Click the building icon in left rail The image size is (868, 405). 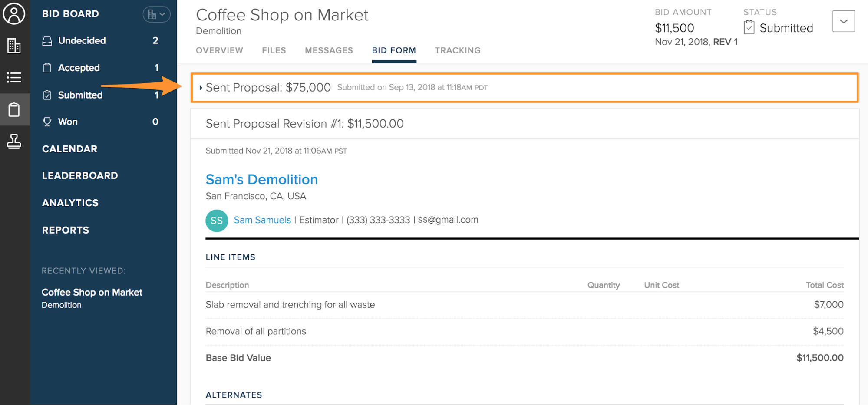(x=14, y=46)
